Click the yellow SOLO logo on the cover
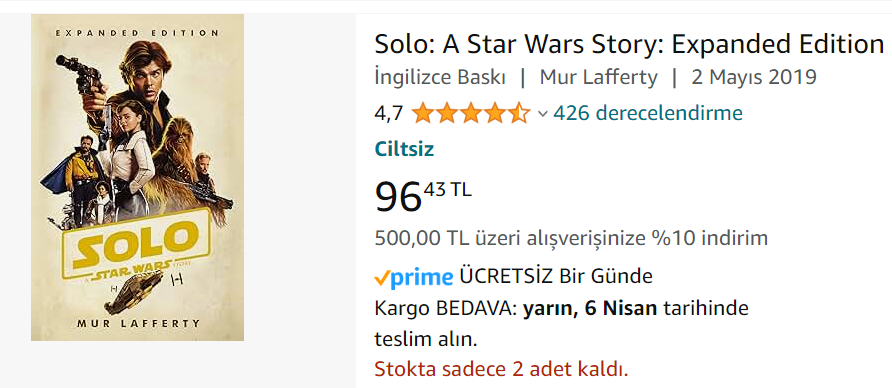892x388 pixels. [138, 243]
